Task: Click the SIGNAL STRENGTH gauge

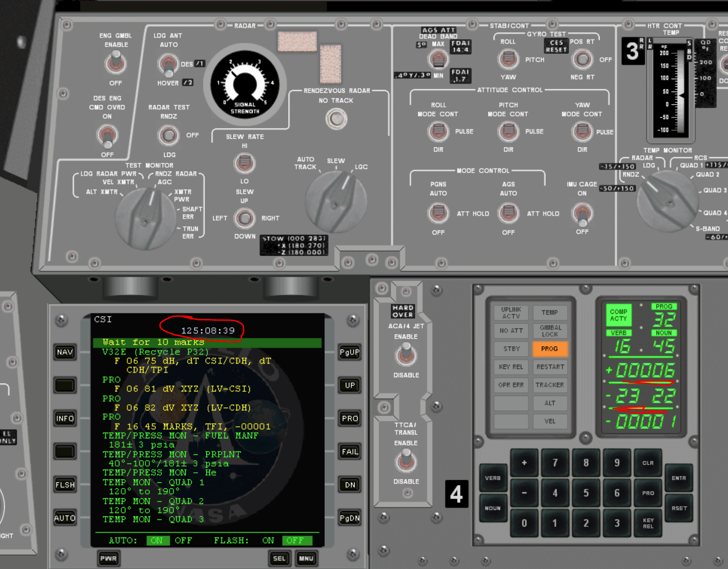Action: point(245,84)
